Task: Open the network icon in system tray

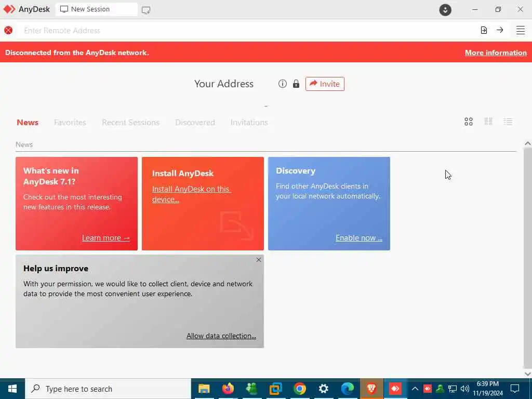Action: click(453, 389)
